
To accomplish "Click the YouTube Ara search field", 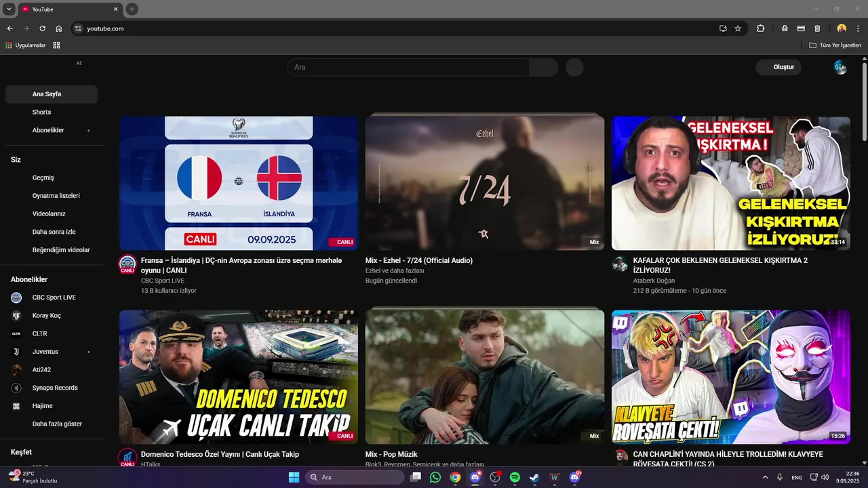I will [408, 67].
